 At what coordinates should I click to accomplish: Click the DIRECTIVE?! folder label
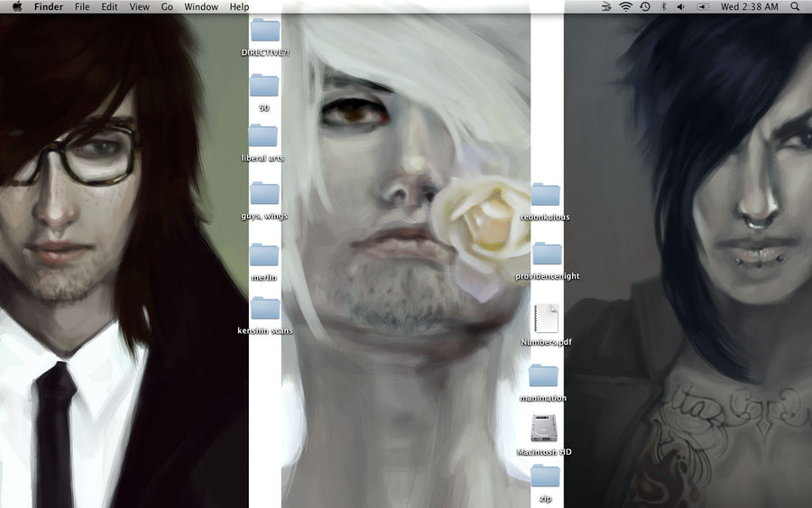coord(265,52)
